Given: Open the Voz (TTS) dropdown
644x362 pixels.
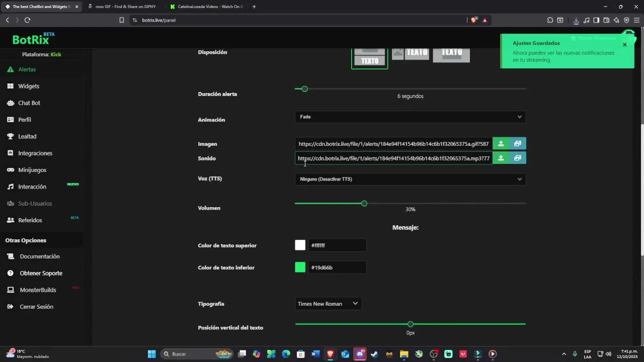Looking at the screenshot, I should 410,179.
